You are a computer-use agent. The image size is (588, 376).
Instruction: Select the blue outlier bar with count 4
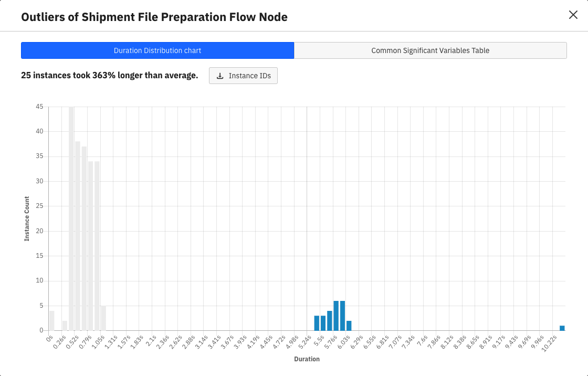click(x=330, y=320)
